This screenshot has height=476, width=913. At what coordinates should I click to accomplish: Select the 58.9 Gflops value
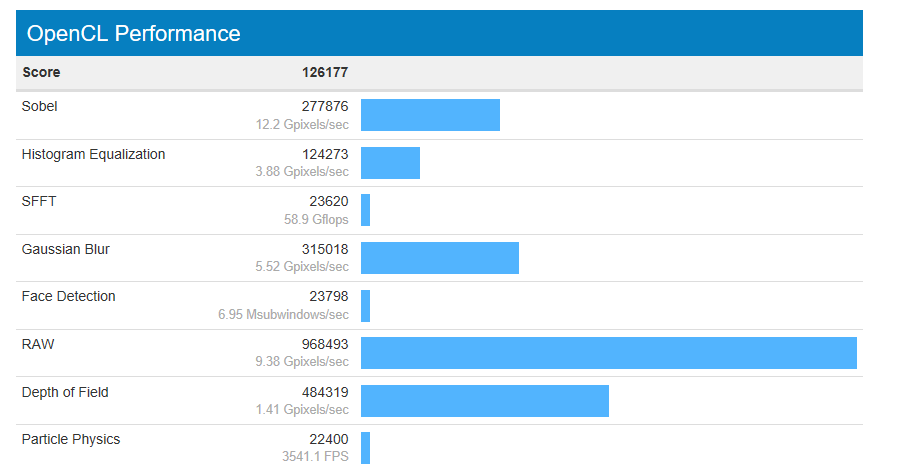316,220
